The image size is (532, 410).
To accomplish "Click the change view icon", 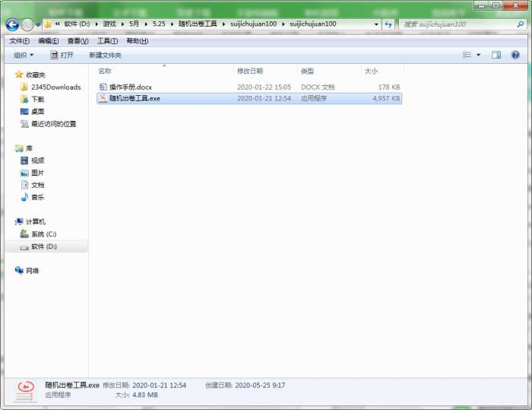I will coord(467,55).
